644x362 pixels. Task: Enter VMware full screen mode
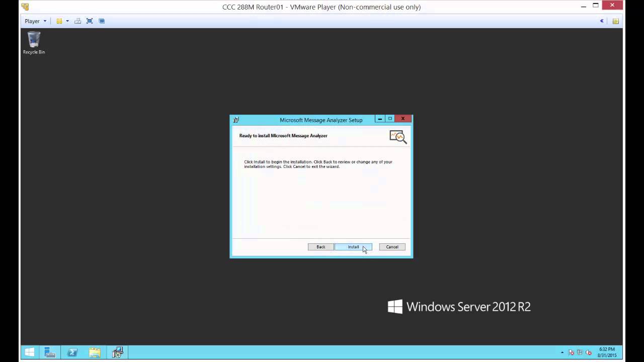pyautogui.click(x=90, y=21)
